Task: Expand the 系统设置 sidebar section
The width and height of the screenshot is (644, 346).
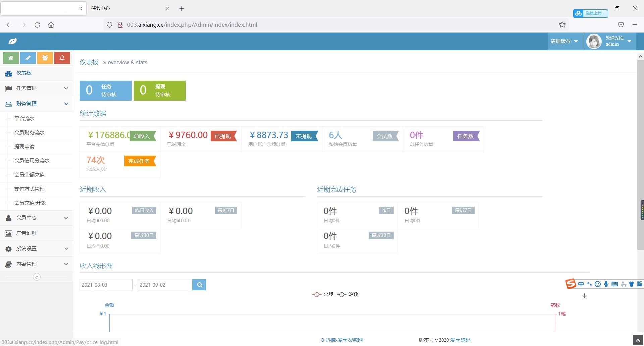Action: (37, 249)
